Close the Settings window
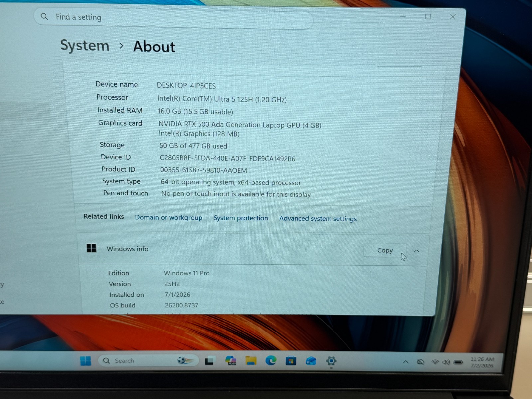This screenshot has width=532, height=399. click(x=453, y=17)
